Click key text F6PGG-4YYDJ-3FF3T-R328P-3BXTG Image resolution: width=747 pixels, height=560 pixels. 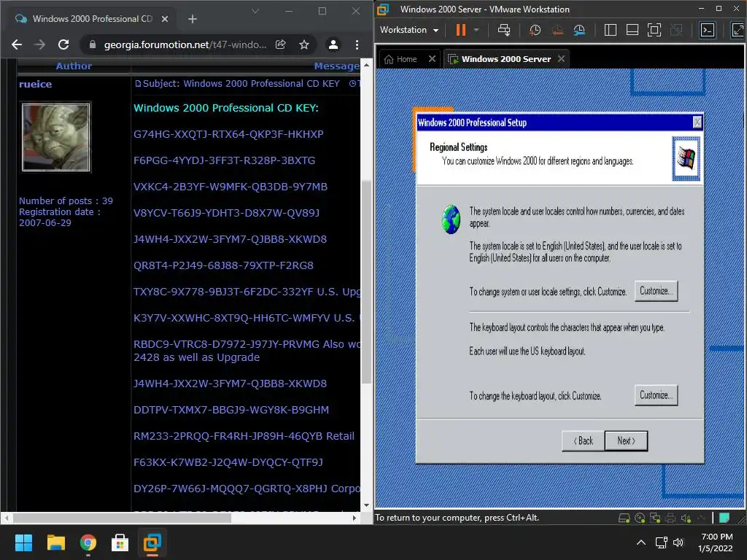225,160
